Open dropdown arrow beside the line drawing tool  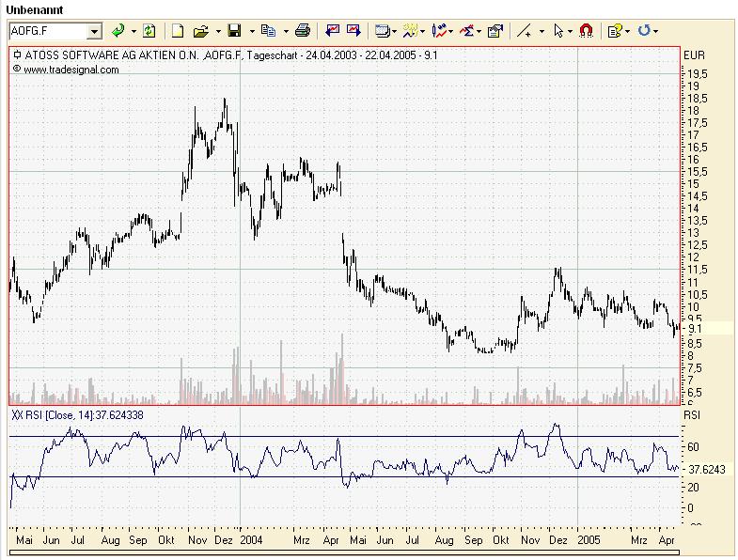pos(542,32)
